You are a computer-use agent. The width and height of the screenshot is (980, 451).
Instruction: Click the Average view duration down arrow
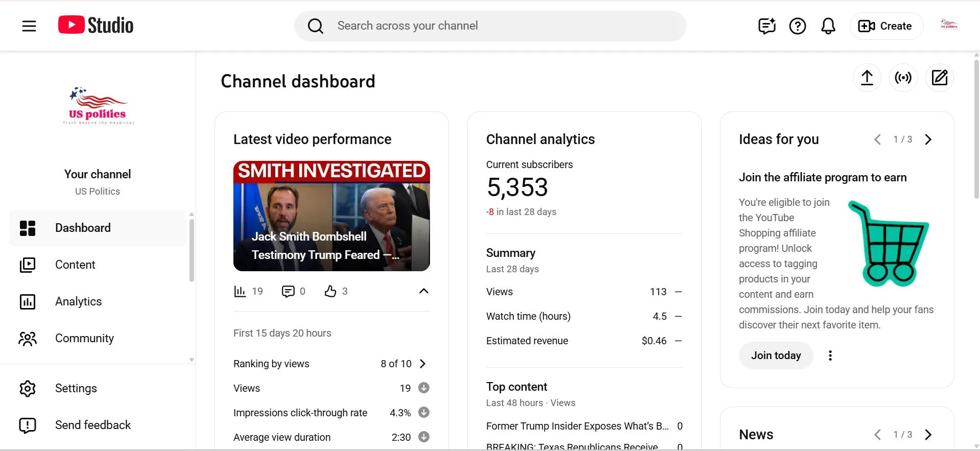click(x=424, y=437)
